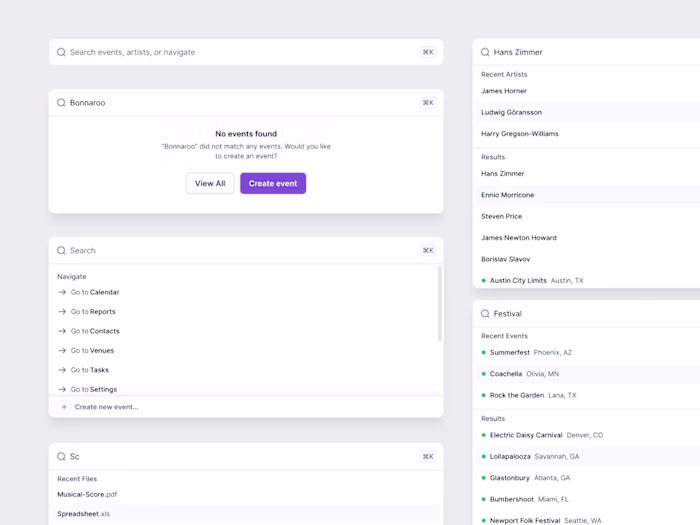Click the ⌘K badge in the Bonnaroo search bar
This screenshot has width=700, height=525.
point(428,103)
